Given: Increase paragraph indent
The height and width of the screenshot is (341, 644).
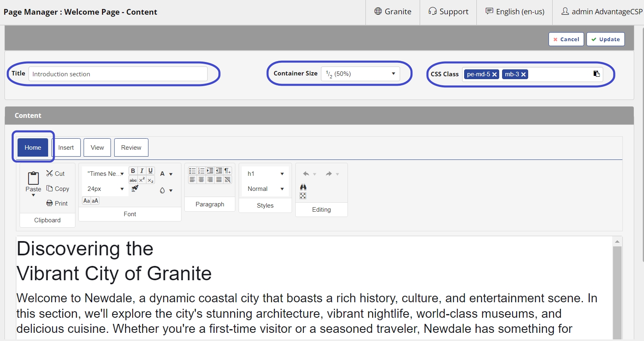Looking at the screenshot, I should point(210,171).
